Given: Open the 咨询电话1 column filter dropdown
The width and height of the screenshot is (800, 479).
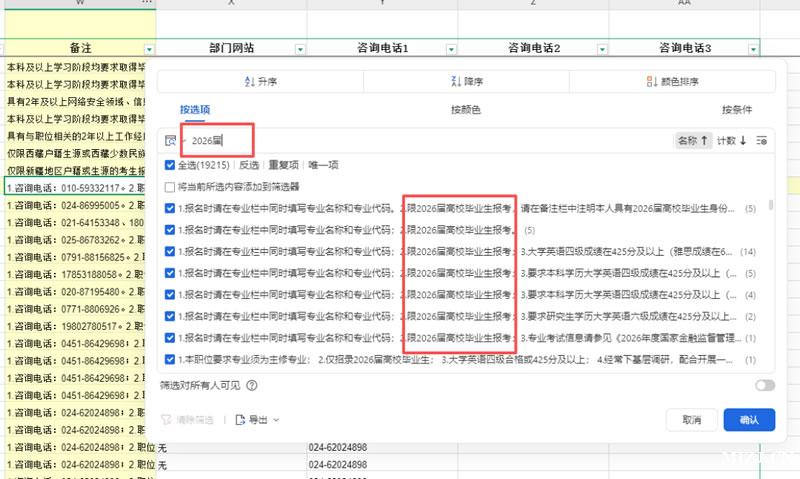Looking at the screenshot, I should (x=449, y=48).
